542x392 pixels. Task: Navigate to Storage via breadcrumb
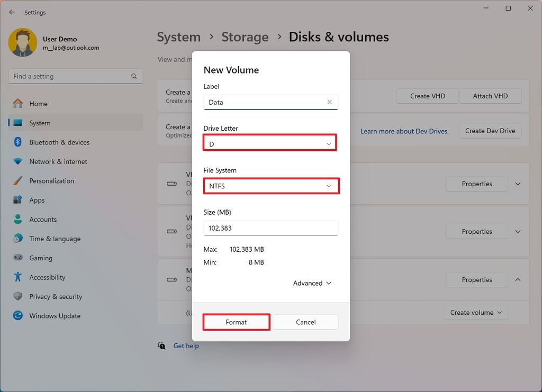[x=245, y=37]
